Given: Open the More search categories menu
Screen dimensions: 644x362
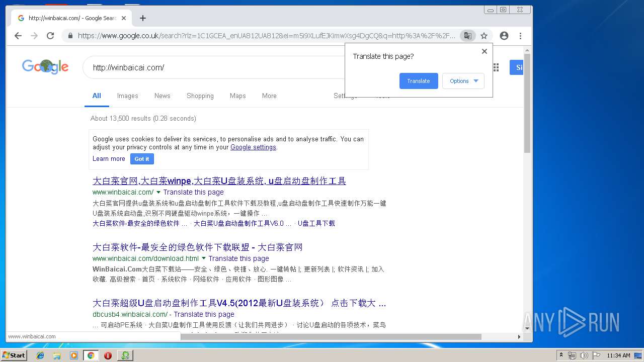Looking at the screenshot, I should click(269, 96).
